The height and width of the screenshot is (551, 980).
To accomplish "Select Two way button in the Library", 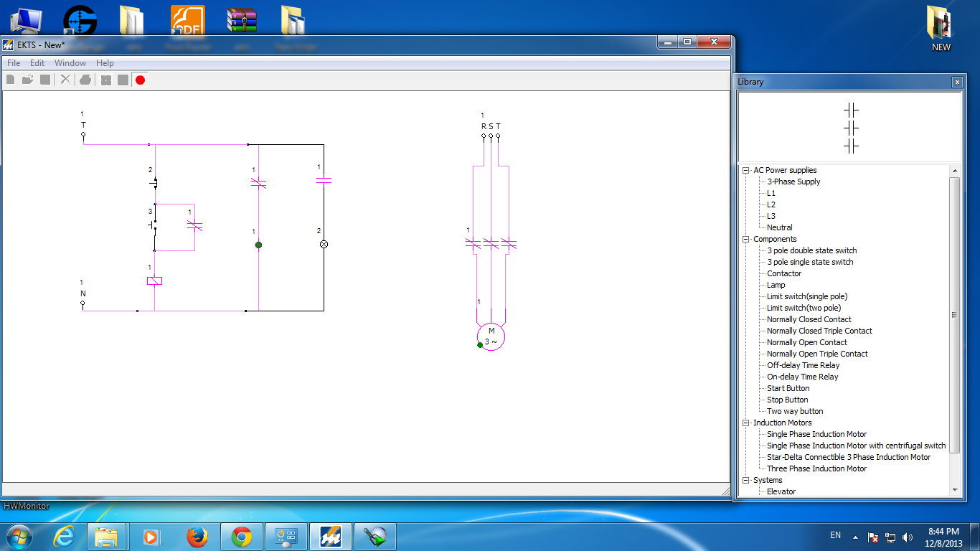I will (x=795, y=411).
